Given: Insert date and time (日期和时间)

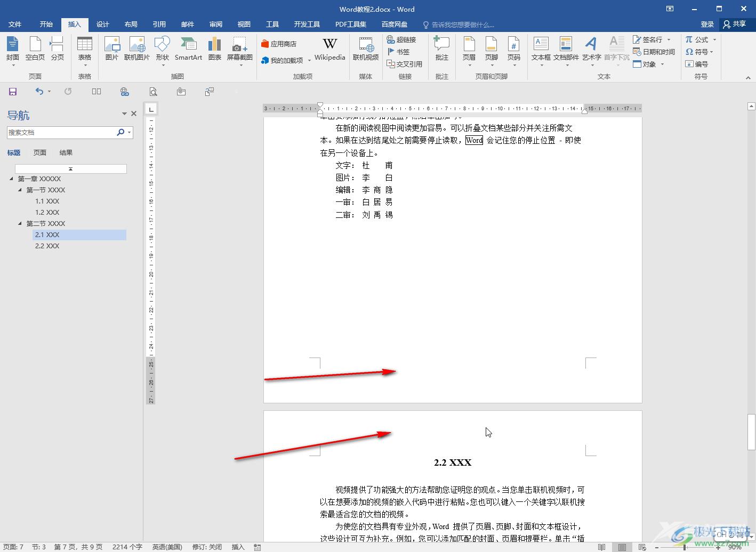Looking at the screenshot, I should 654,52.
